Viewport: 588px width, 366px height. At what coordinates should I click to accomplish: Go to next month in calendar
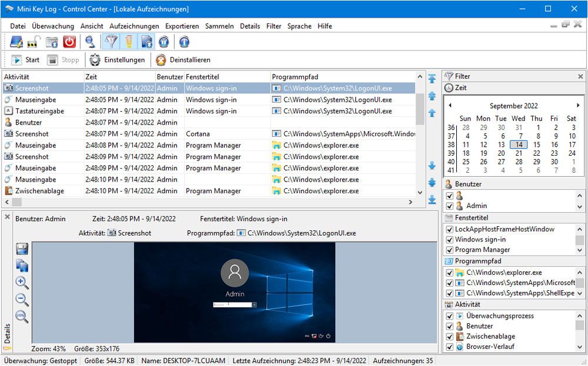578,106
